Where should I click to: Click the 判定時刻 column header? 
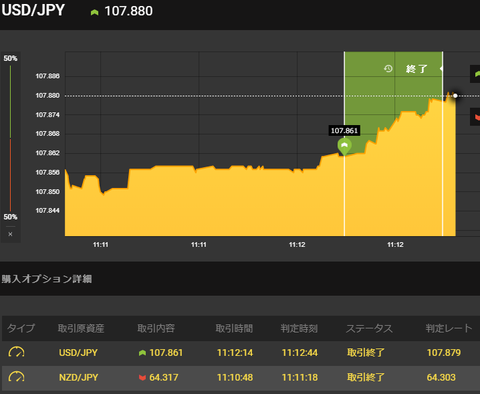pyautogui.click(x=299, y=328)
